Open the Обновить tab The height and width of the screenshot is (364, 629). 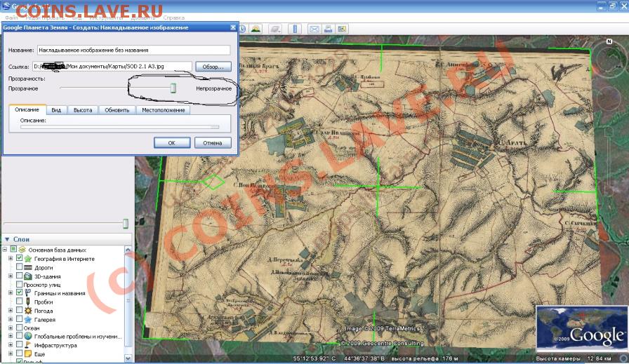click(x=117, y=110)
